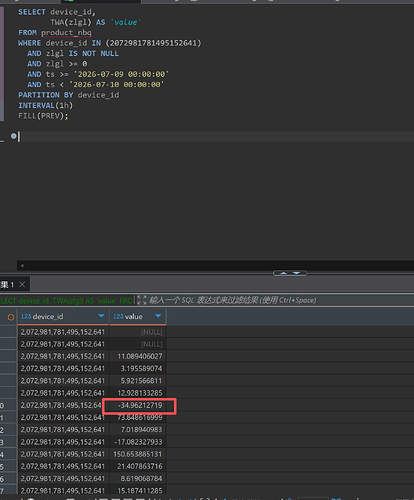Click the left arrow of editor horizontal scrollbar
The image size is (414, 500).
click(x=22, y=266)
